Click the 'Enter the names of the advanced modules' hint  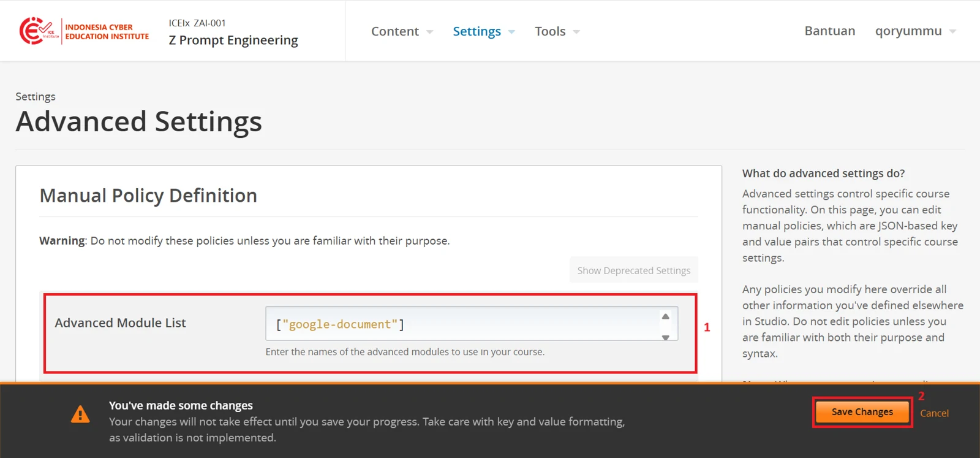point(405,352)
